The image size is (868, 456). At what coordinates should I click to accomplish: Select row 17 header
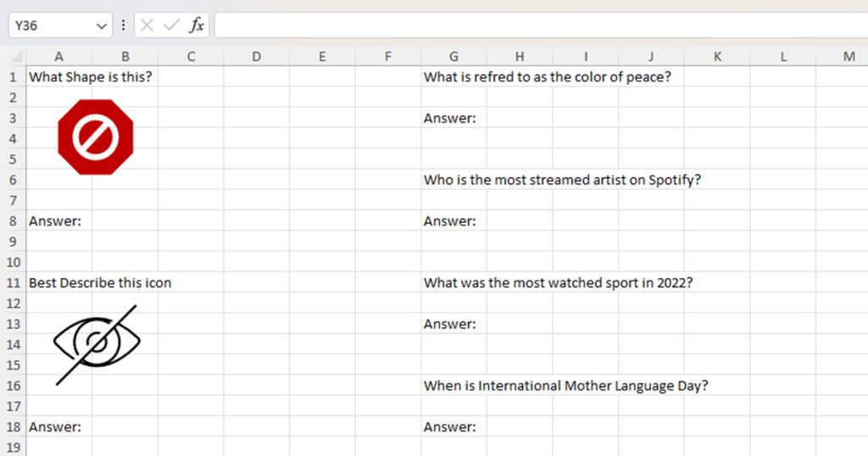[13, 406]
